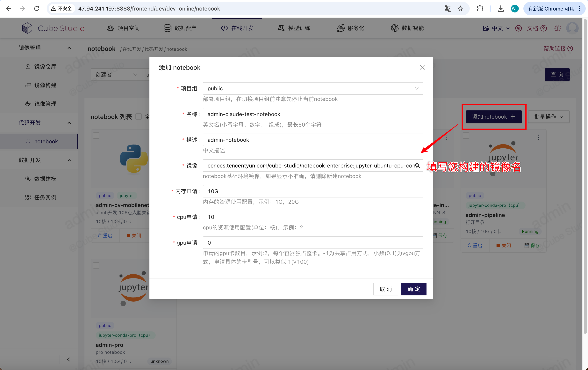Click the 名称 input field
588x370 pixels.
point(313,114)
